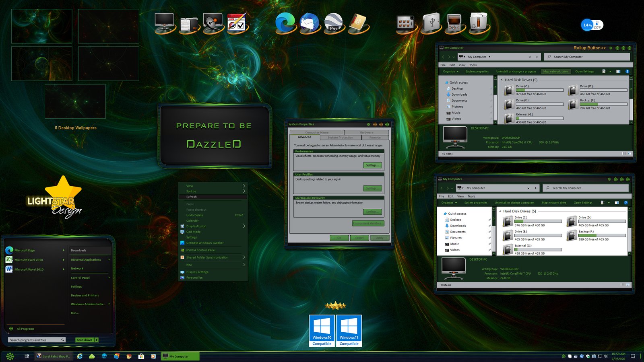This screenshot has height=362, width=644.
Task: Click External (G:) drive in top My Computer window
Action: coord(534,118)
